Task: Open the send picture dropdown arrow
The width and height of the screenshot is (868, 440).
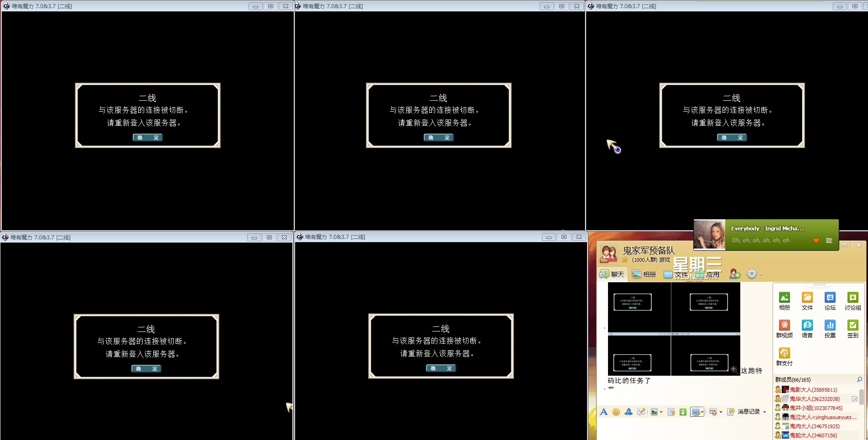Action: coord(661,412)
